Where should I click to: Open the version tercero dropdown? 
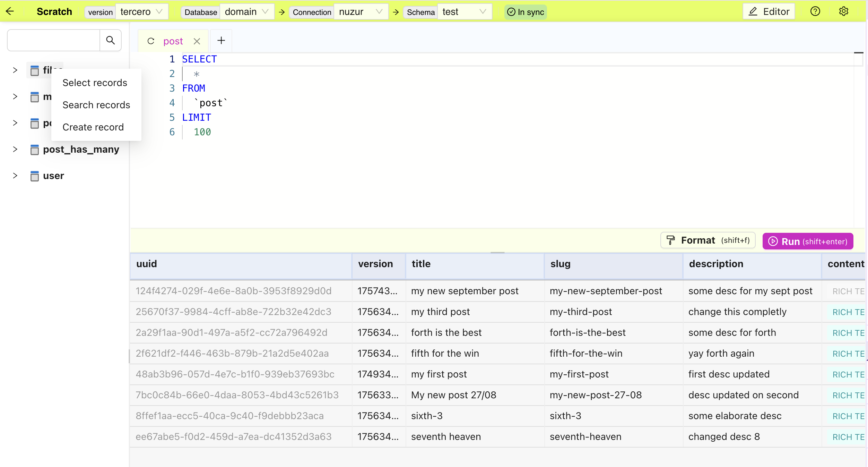[142, 12]
